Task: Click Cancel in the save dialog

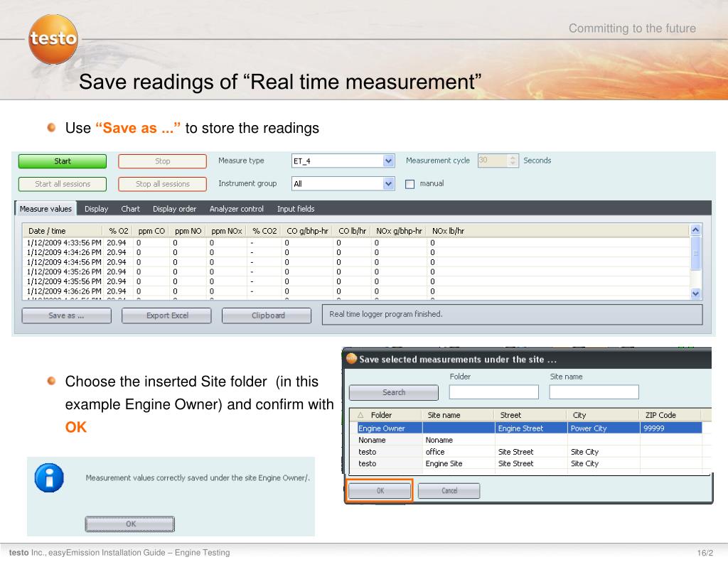Action: pyautogui.click(x=449, y=490)
